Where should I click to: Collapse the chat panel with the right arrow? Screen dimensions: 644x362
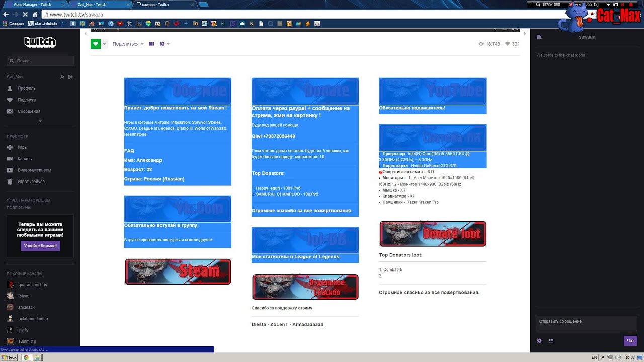[x=525, y=33]
